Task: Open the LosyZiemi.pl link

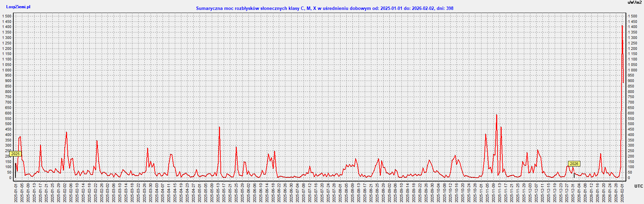Action: coord(18,7)
